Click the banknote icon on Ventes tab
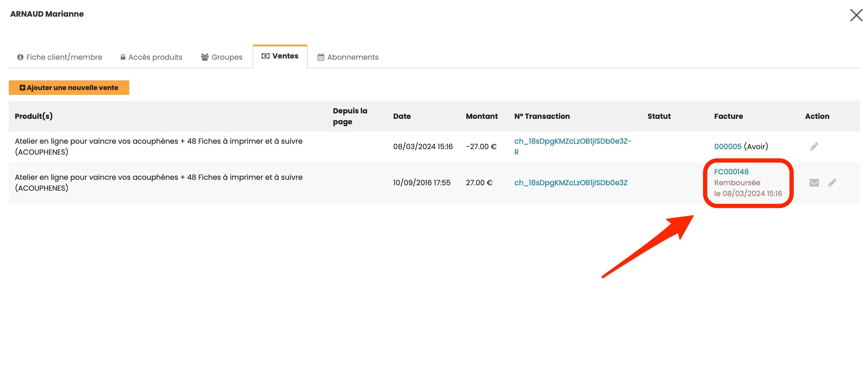Viewport: 868px width, 379px height. 265,56
